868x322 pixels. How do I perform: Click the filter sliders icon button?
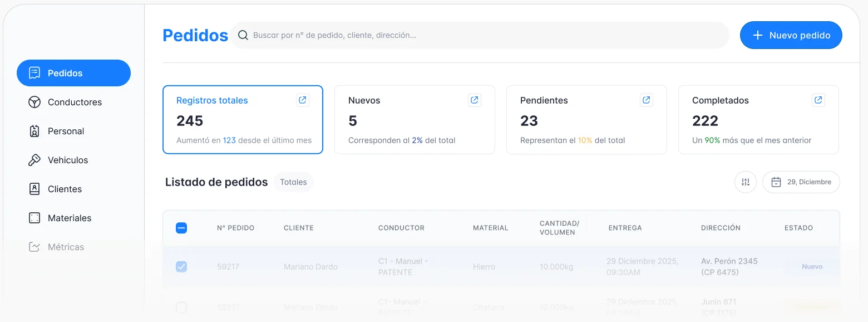[746, 182]
